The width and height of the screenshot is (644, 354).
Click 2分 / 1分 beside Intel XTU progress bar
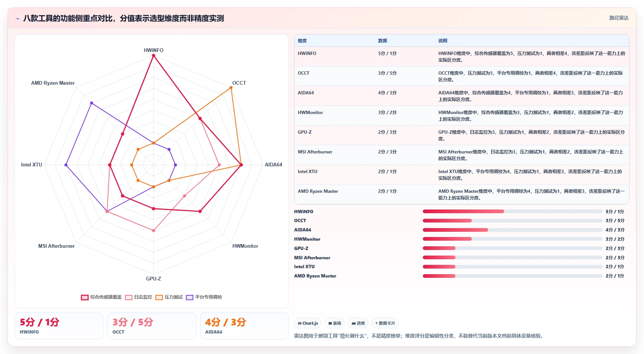coord(615,267)
